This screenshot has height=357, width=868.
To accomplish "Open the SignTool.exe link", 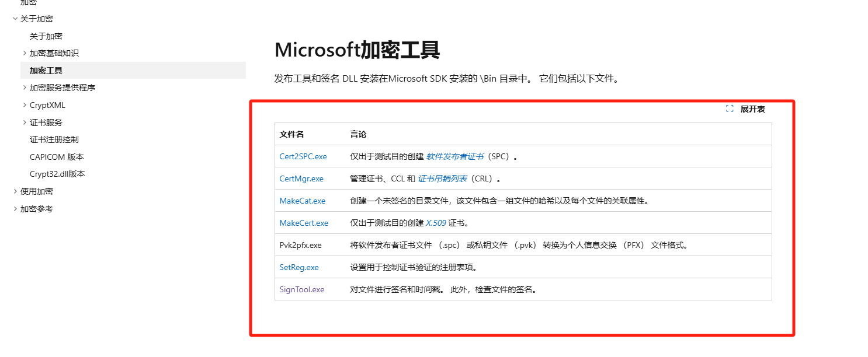I will (x=302, y=289).
